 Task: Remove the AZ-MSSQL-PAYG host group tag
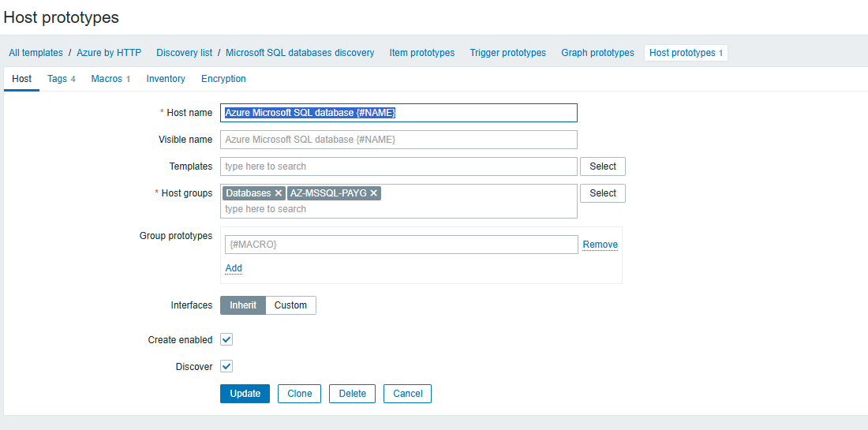pyautogui.click(x=374, y=193)
